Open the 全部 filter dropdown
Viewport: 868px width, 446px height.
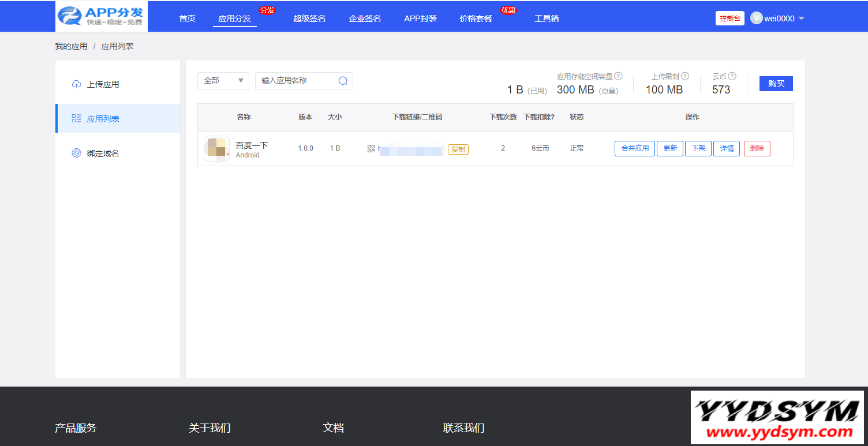click(x=223, y=81)
